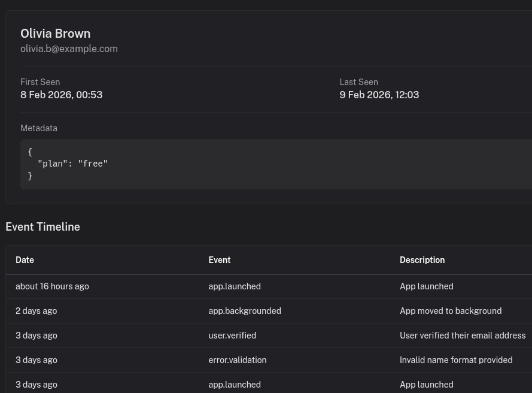Click the Description column header

coord(422,260)
